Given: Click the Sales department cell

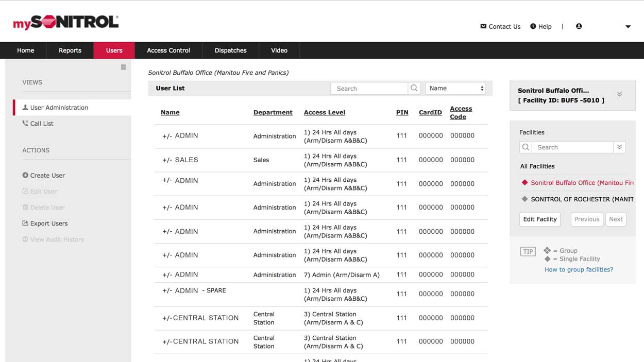Looking at the screenshot, I should 261,160.
